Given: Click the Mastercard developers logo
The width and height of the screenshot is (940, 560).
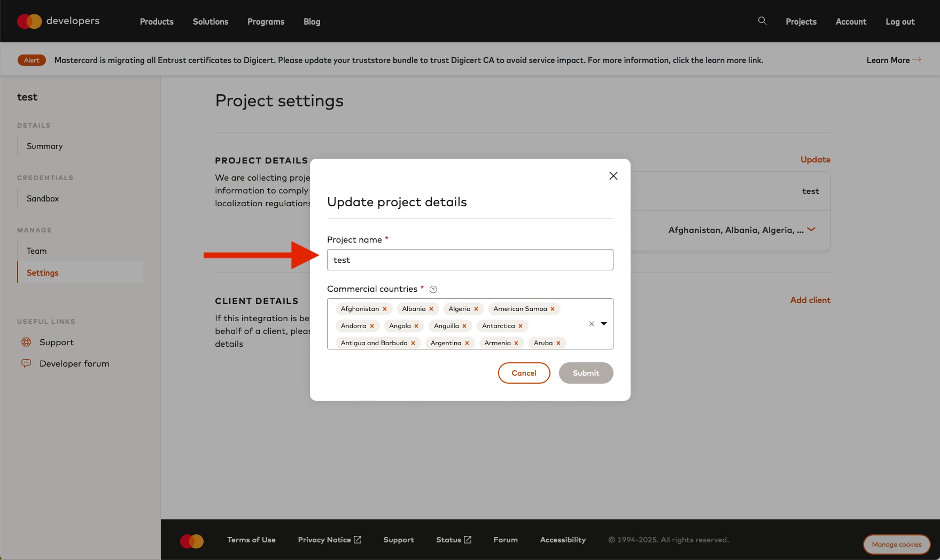Looking at the screenshot, I should tap(58, 21).
